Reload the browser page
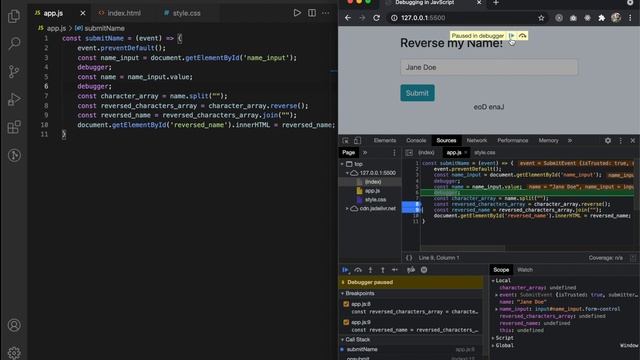640x360 pixels. click(376, 18)
